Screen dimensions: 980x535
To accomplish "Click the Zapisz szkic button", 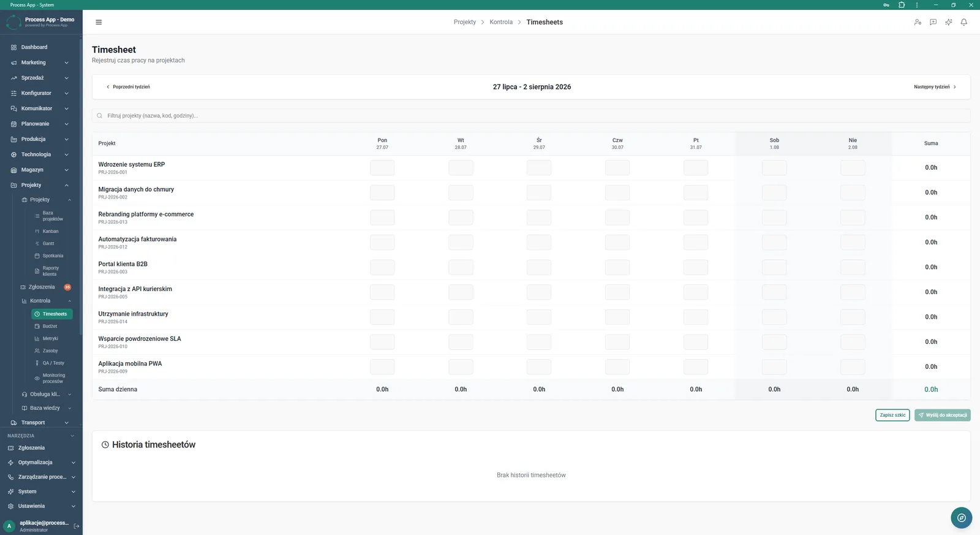I will coord(892,415).
